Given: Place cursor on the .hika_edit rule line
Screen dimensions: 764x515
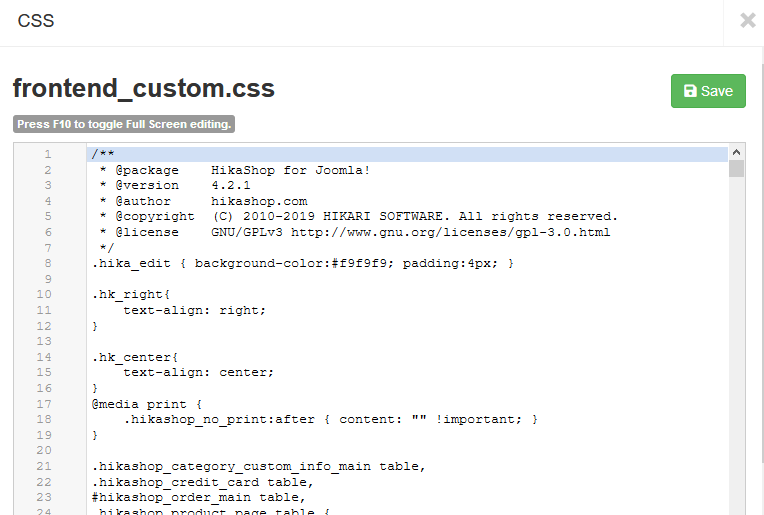Looking at the screenshot, I should pyautogui.click(x=302, y=264).
